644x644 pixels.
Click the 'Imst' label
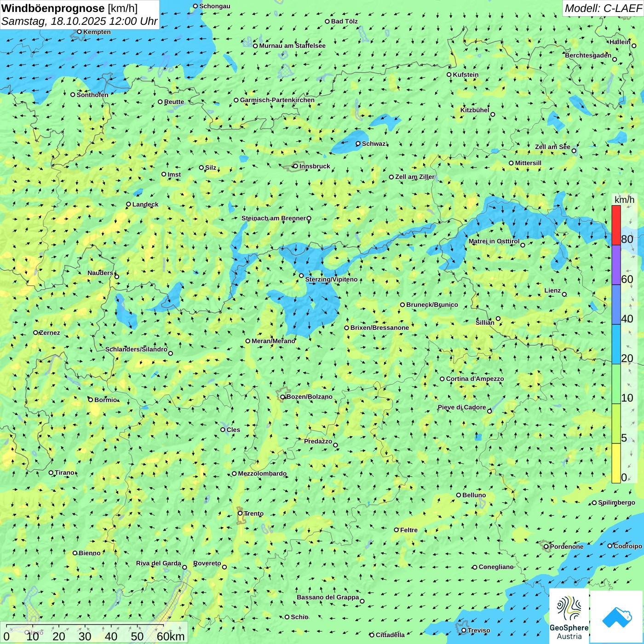point(174,174)
